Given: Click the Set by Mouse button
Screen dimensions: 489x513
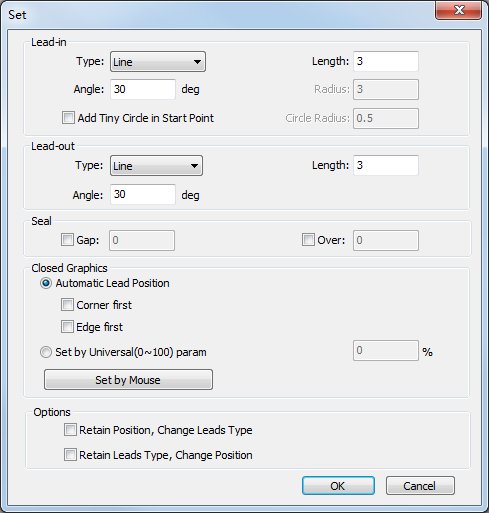Looking at the screenshot, I should click(128, 379).
